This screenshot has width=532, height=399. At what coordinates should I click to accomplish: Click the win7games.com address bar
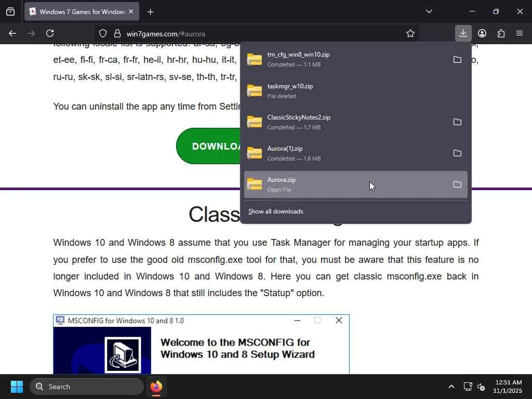click(258, 34)
